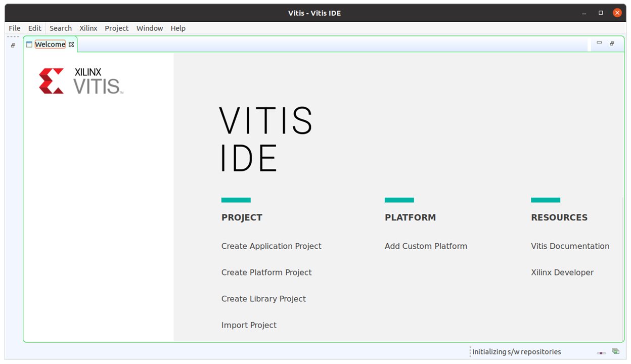
Task: Open the File menu
Action: pyautogui.click(x=15, y=28)
